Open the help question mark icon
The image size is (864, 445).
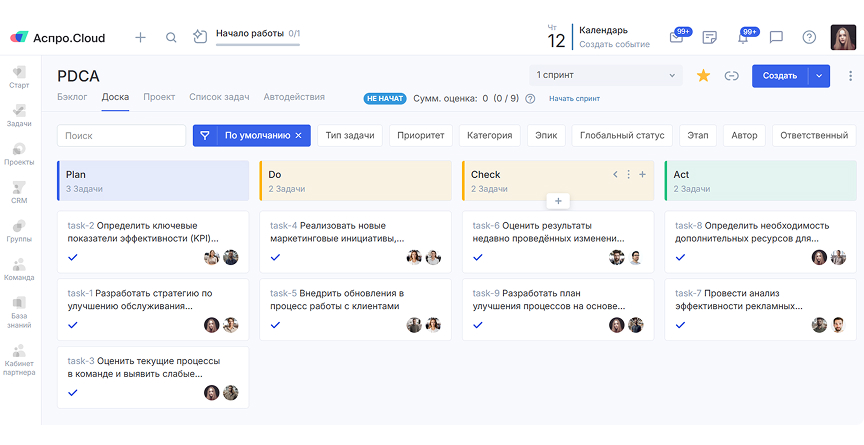click(809, 37)
